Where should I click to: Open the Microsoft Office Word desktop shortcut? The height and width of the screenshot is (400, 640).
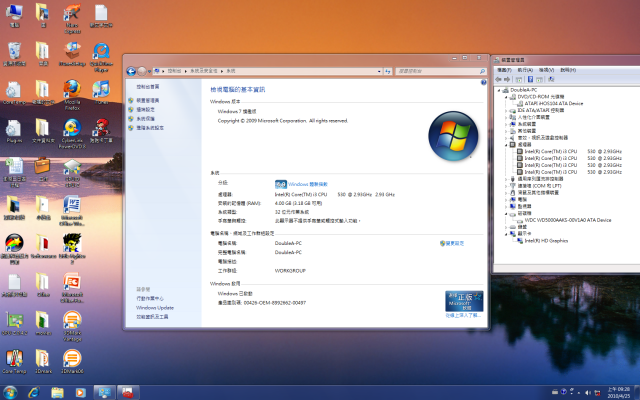coord(72,211)
